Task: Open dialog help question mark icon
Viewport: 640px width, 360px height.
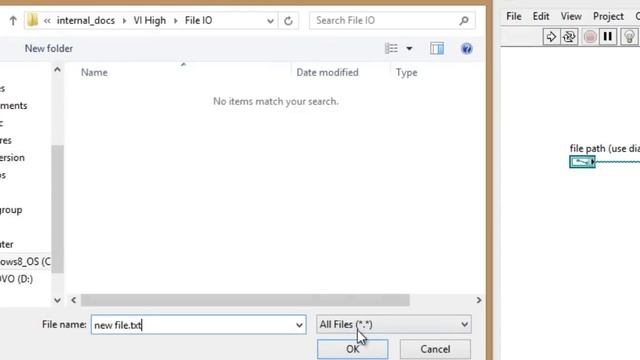Action: [x=467, y=49]
